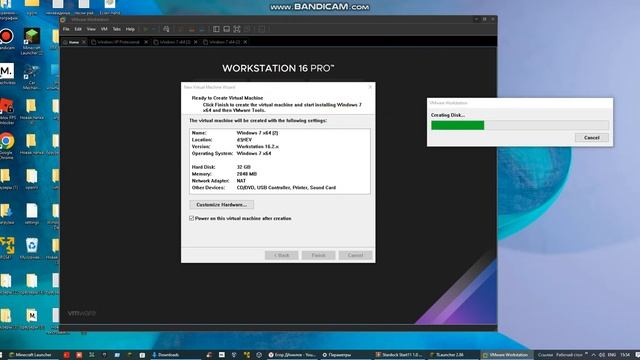Click Customize Hardware button in wizard
Image resolution: width=640 pixels, height=360 pixels.
[x=222, y=204]
